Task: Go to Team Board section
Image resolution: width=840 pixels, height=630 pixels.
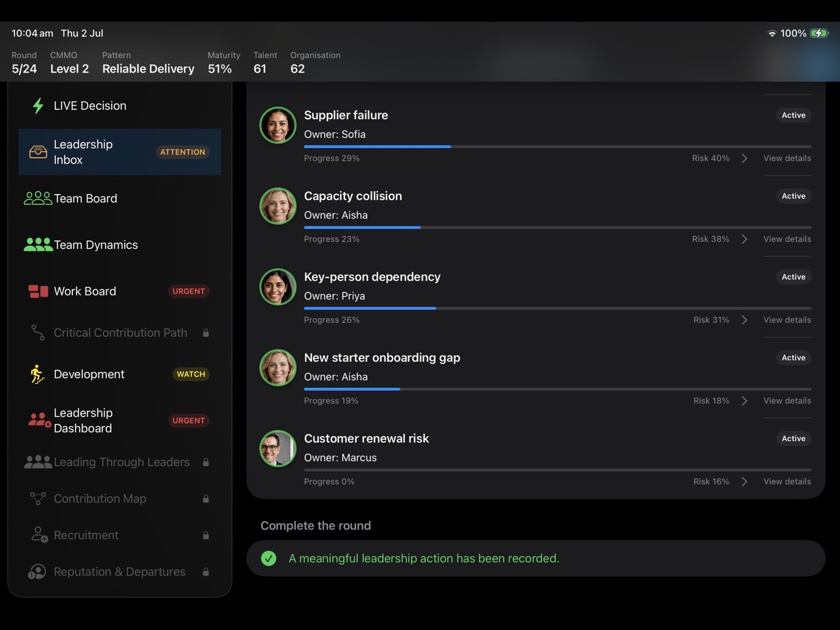Action: click(120, 198)
